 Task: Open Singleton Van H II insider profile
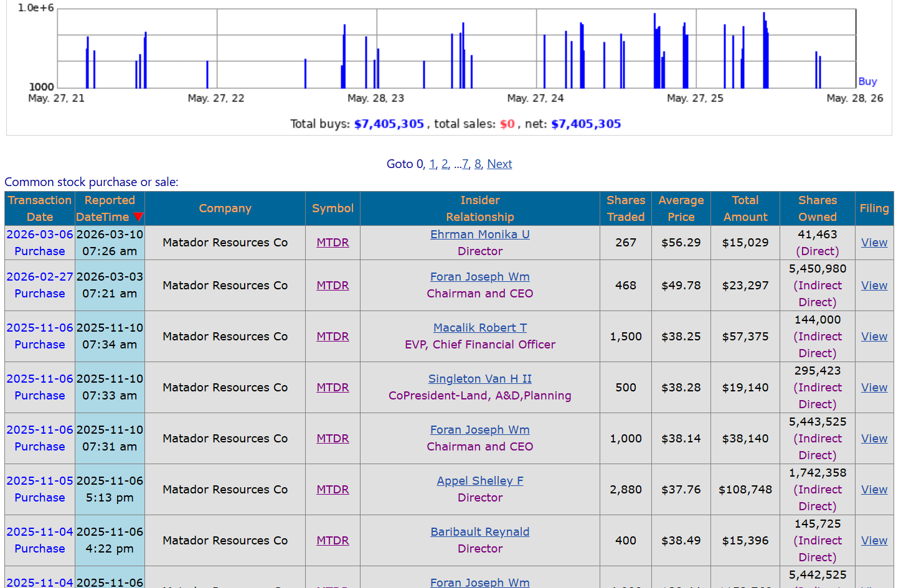480,378
